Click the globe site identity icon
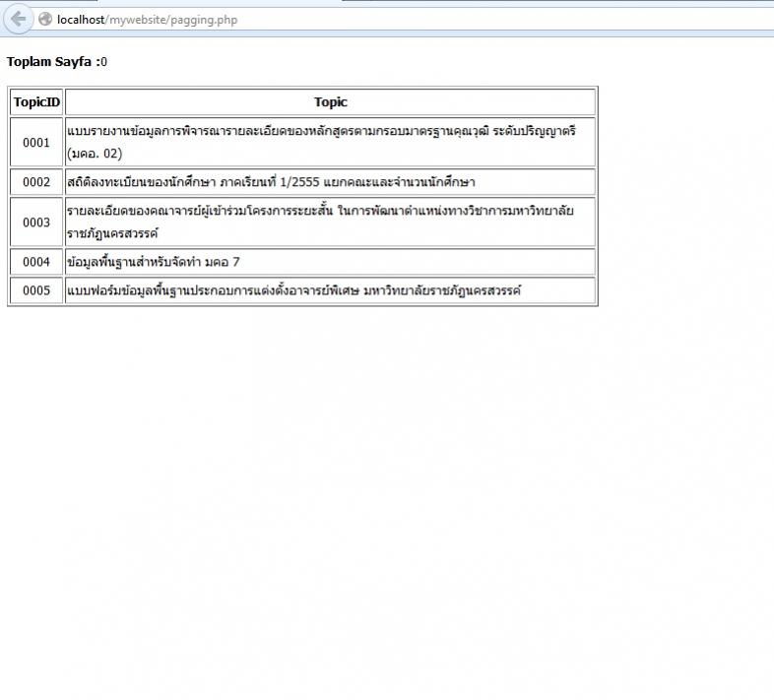The height and width of the screenshot is (700, 774). point(45,20)
